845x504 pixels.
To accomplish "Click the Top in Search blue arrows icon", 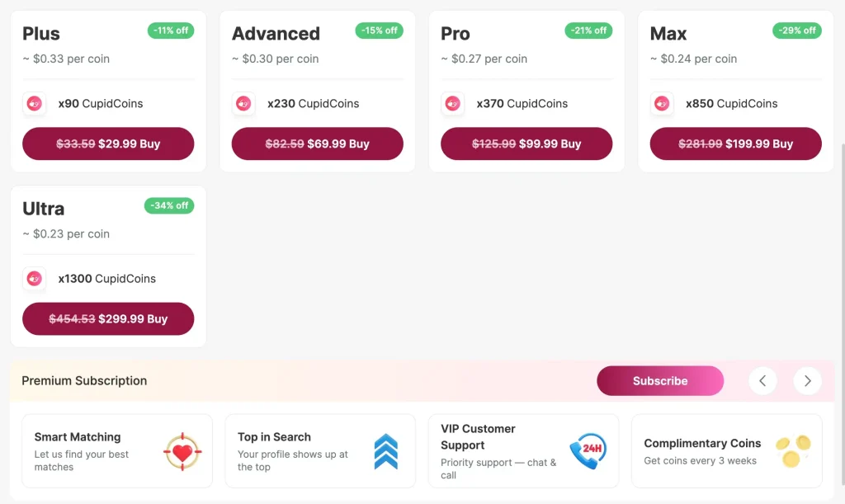I will pos(386,451).
